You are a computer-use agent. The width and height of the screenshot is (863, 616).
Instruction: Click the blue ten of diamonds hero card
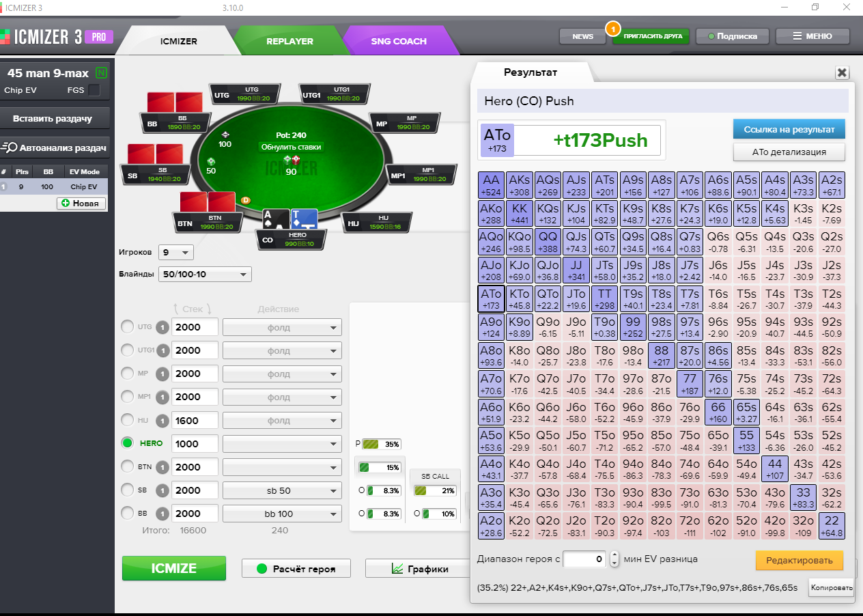[x=305, y=219]
